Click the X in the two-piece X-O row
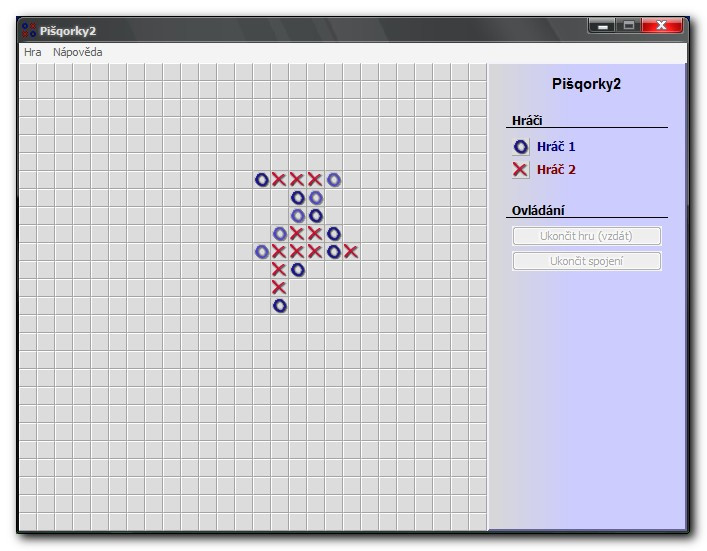The height and width of the screenshot is (551, 707). [279, 270]
